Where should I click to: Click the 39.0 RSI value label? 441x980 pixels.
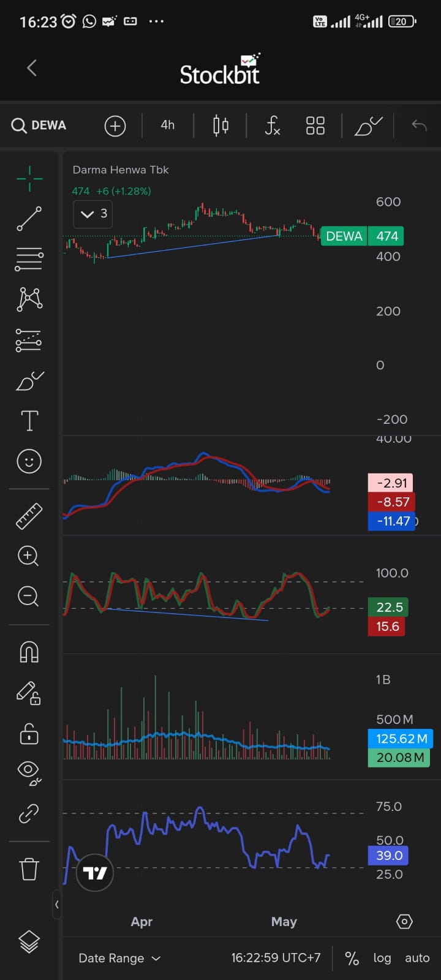coord(388,856)
